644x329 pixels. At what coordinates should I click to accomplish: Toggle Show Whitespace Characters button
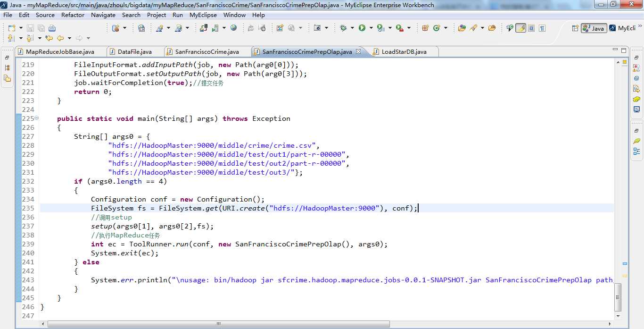(x=542, y=28)
